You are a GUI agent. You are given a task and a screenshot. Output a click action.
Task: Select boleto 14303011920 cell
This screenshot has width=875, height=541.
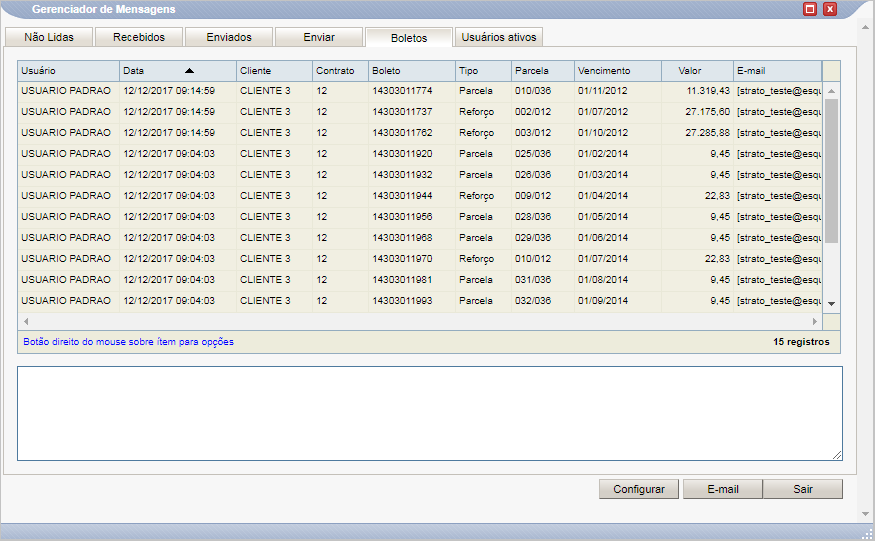(412, 154)
